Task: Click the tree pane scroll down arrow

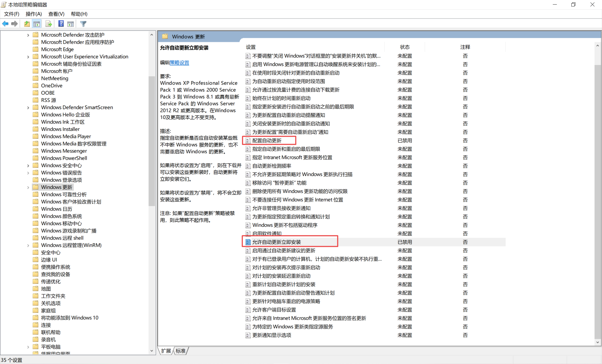Action: click(152, 351)
